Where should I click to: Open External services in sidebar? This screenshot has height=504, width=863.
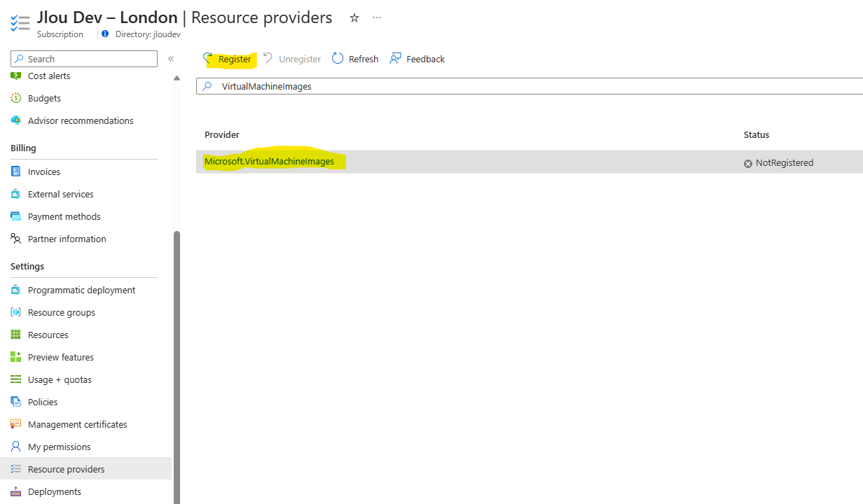(x=60, y=194)
